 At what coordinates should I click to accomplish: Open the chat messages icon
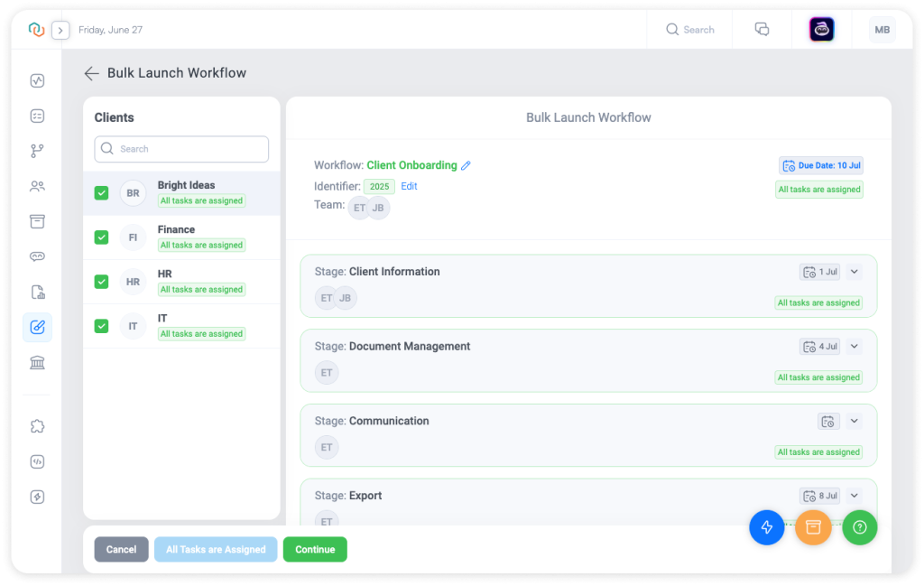(x=762, y=29)
